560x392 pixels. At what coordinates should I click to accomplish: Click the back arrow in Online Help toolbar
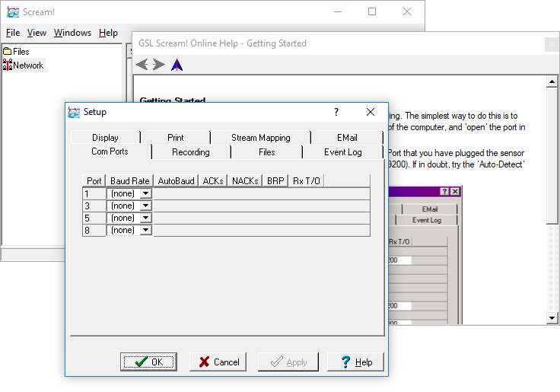pyautogui.click(x=142, y=65)
